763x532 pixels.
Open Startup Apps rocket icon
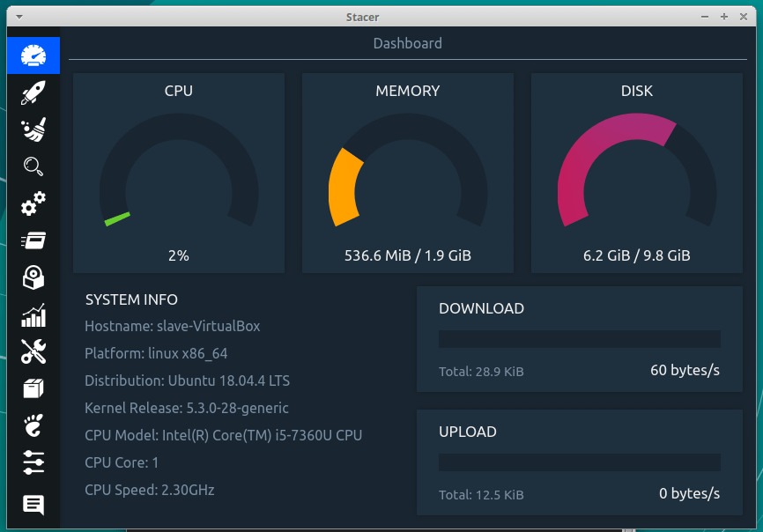[x=33, y=92]
